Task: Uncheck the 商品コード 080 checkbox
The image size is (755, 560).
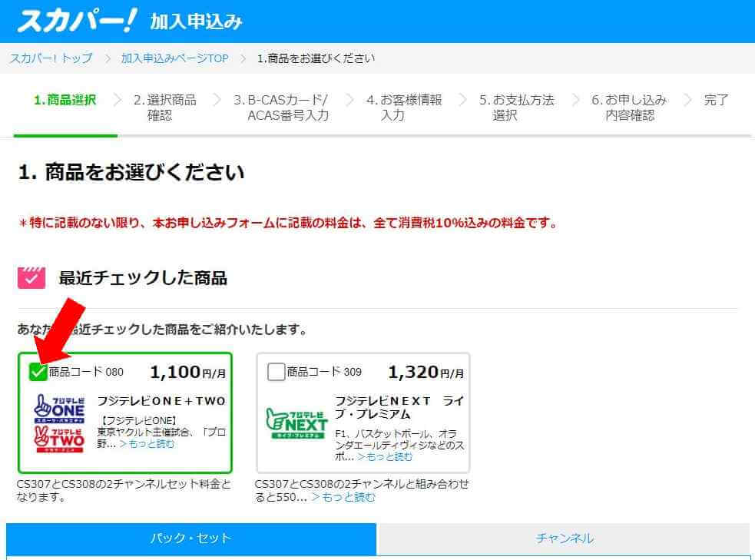Action: click(x=38, y=372)
